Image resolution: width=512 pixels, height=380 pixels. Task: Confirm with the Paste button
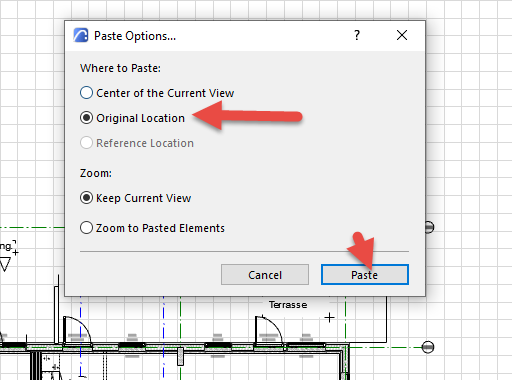[365, 275]
